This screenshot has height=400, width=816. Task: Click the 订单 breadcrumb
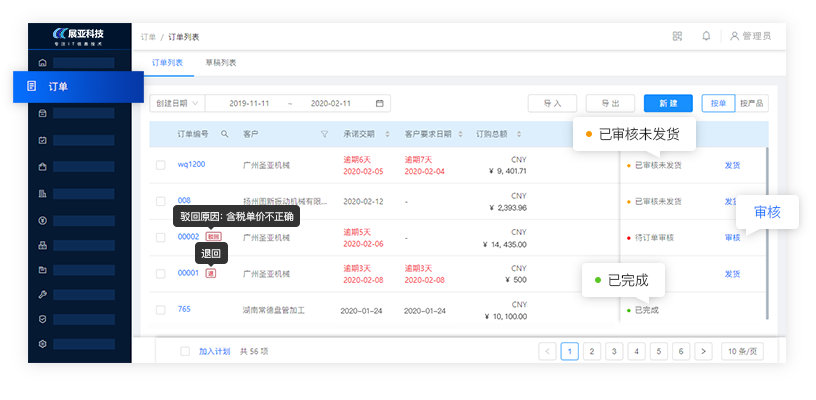tap(148, 37)
